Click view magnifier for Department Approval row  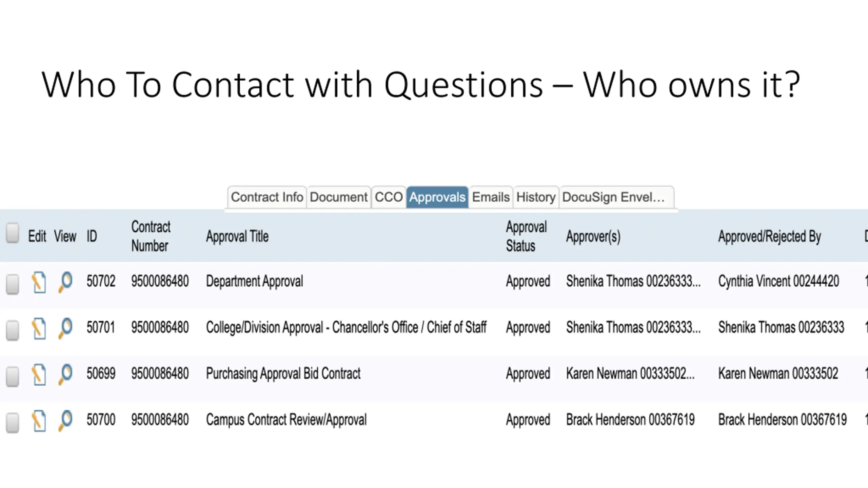(65, 282)
